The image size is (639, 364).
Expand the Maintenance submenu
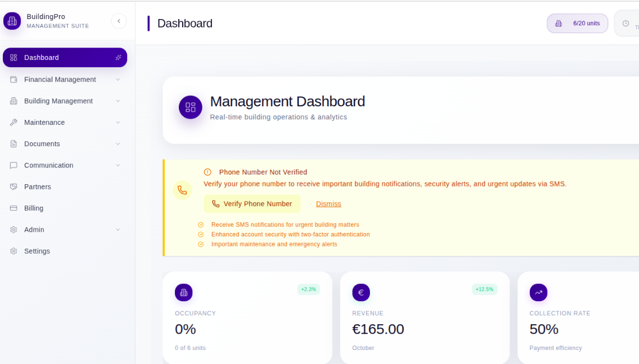coord(118,122)
